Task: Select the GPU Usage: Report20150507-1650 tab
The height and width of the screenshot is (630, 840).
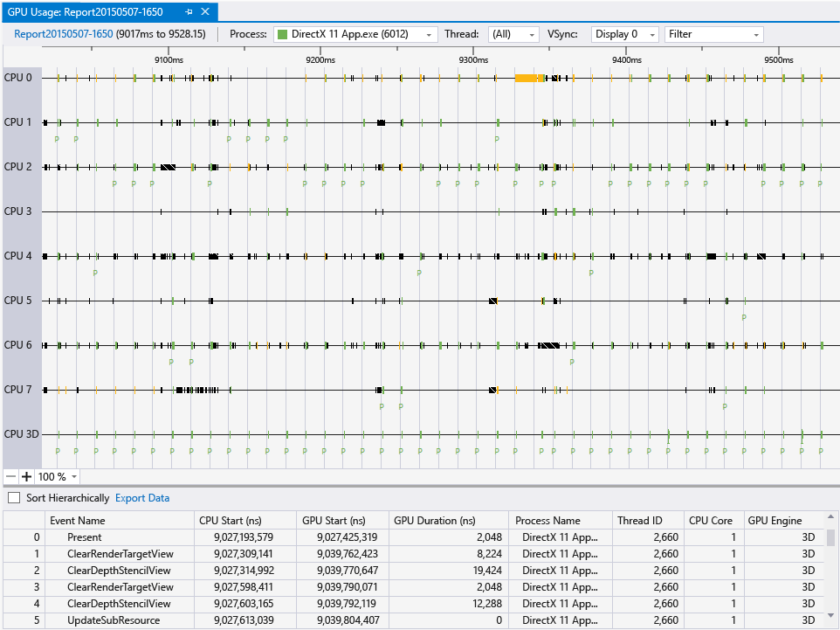Action: click(x=87, y=12)
